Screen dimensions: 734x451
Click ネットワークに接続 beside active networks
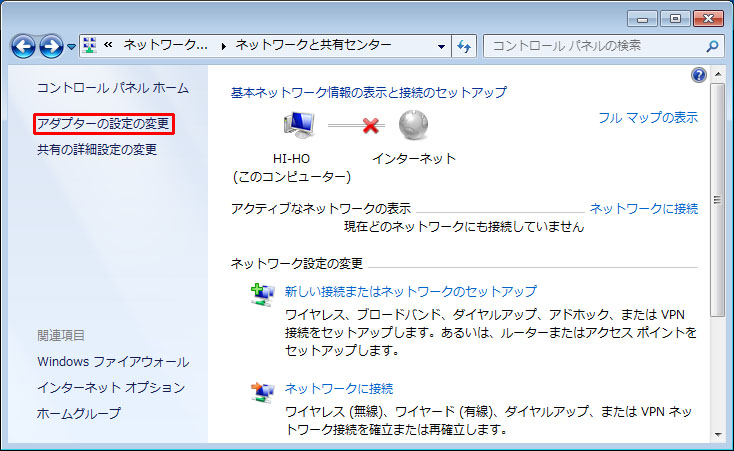coord(644,208)
